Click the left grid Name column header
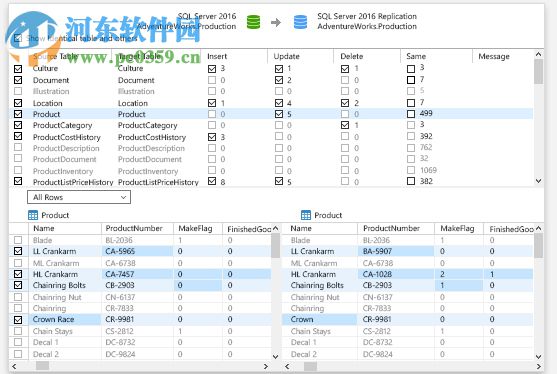 (43, 228)
